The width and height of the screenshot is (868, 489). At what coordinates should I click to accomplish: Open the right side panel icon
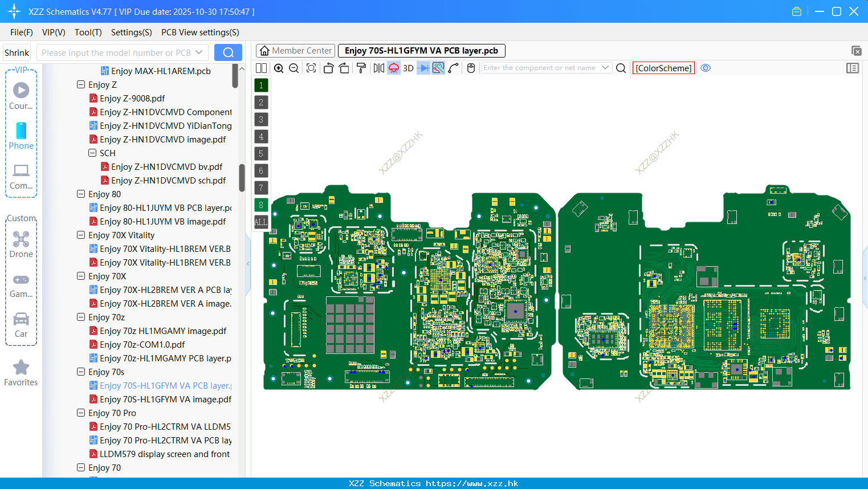(x=853, y=68)
